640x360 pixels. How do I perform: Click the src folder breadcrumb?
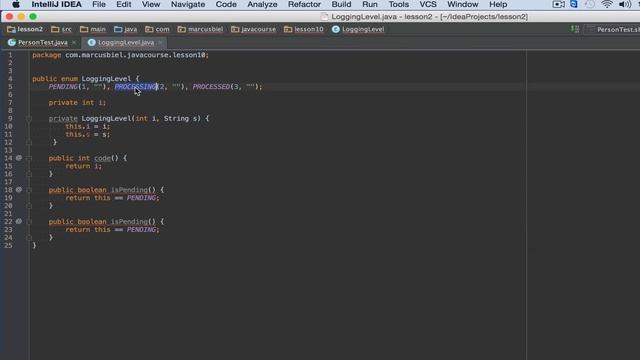(62, 29)
